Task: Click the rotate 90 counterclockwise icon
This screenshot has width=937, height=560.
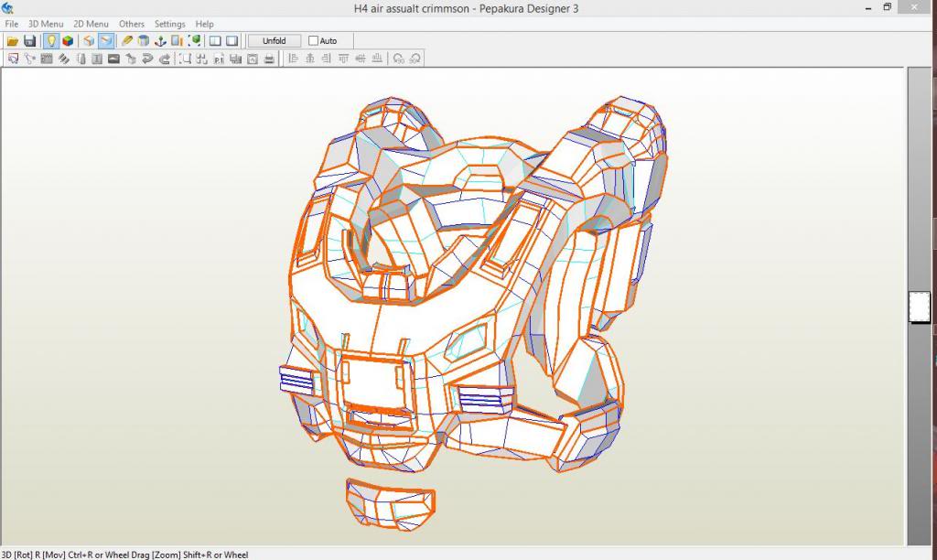Action: 398,59
